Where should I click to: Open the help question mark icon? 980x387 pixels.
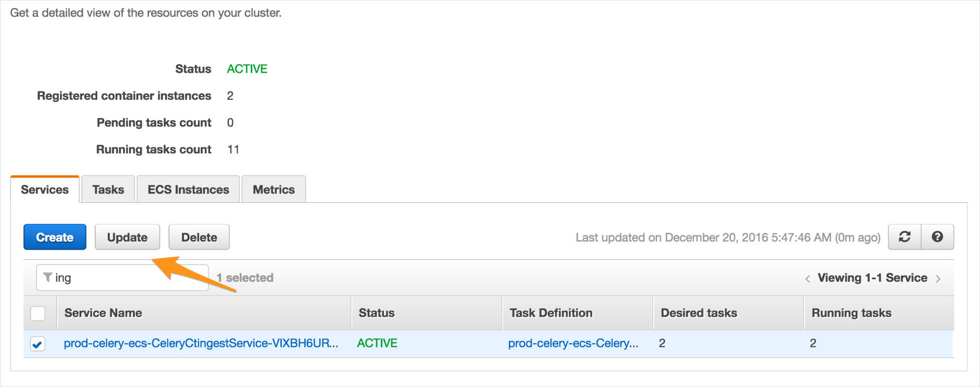[x=937, y=237]
